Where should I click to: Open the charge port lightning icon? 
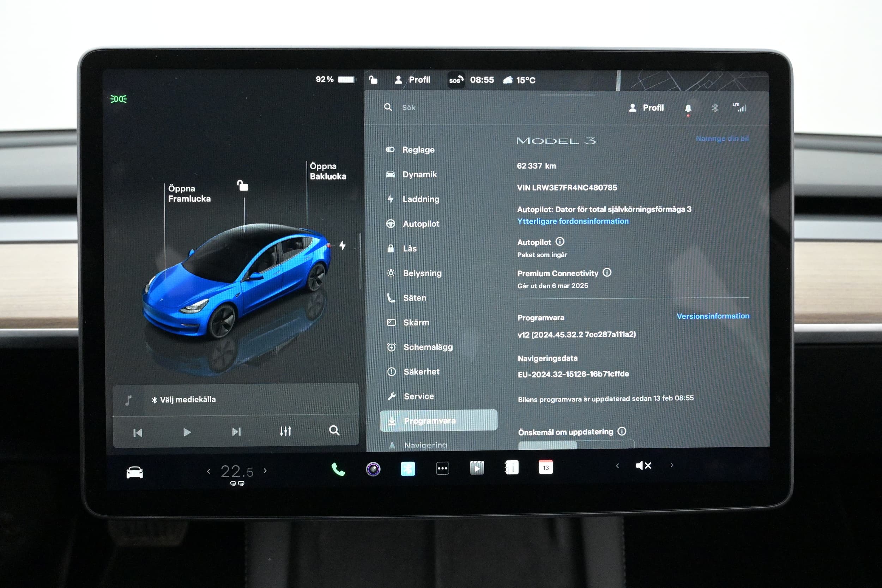(x=342, y=245)
